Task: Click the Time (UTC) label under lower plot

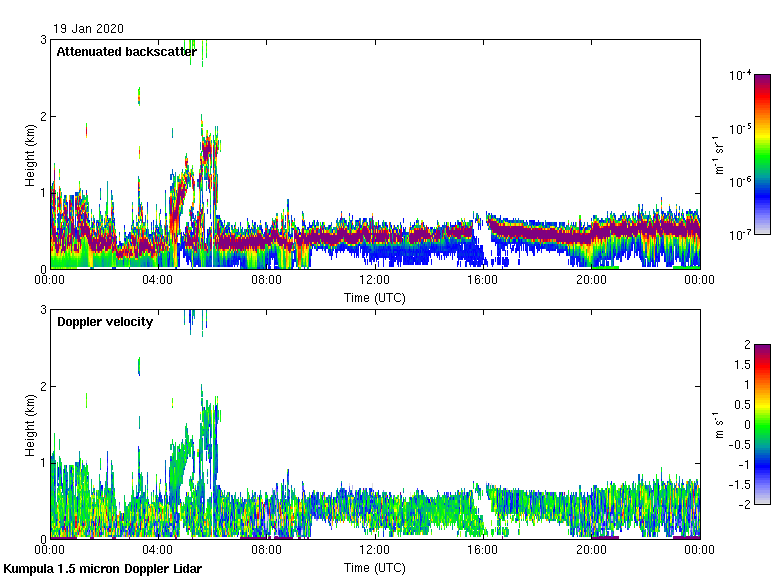Action: pyautogui.click(x=375, y=568)
